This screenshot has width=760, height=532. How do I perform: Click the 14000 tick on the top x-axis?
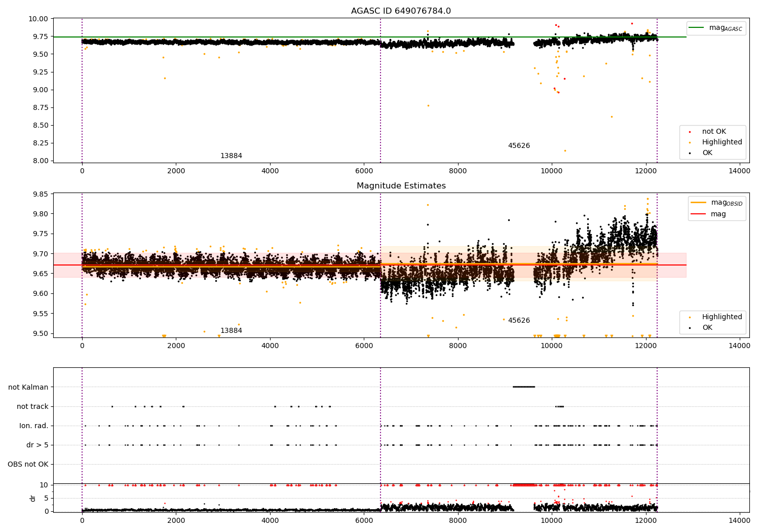[x=739, y=171]
